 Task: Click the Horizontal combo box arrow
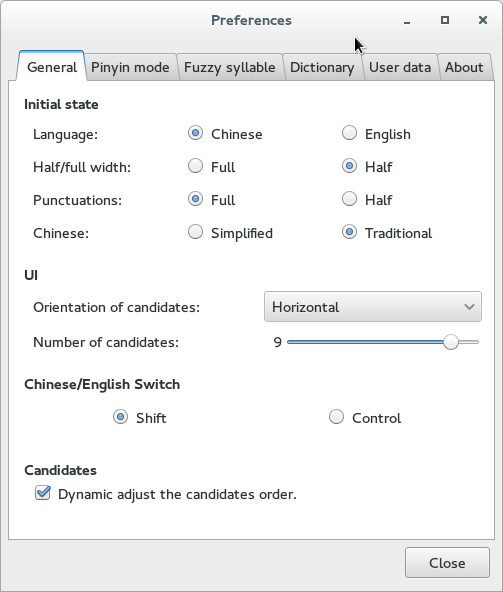(x=469, y=307)
